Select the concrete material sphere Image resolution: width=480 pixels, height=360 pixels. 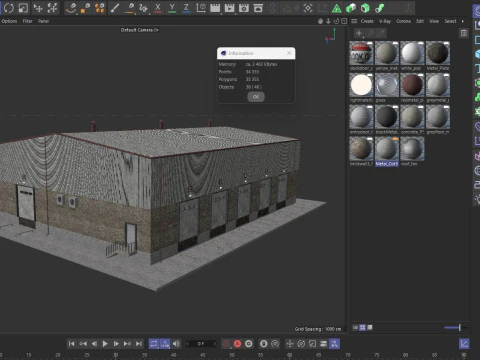[x=412, y=117]
